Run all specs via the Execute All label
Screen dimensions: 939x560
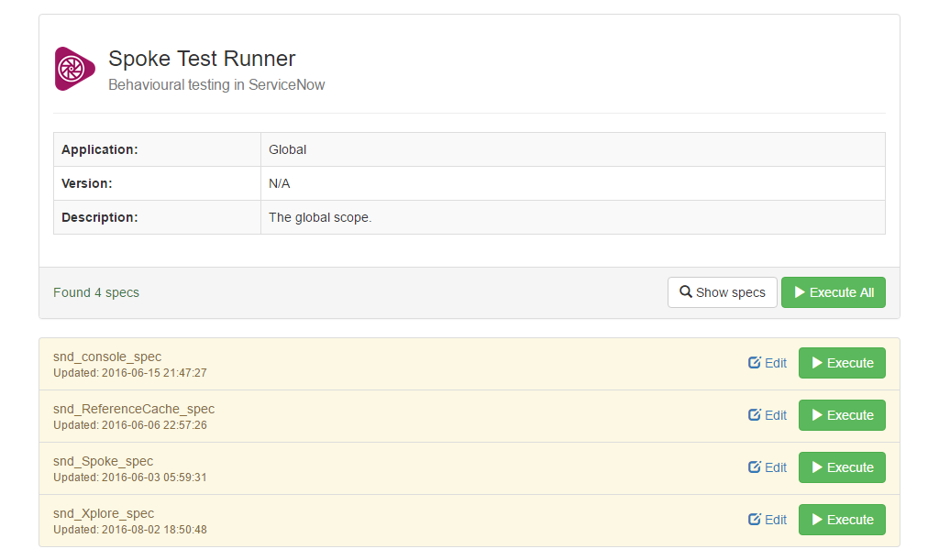pyautogui.click(x=842, y=292)
